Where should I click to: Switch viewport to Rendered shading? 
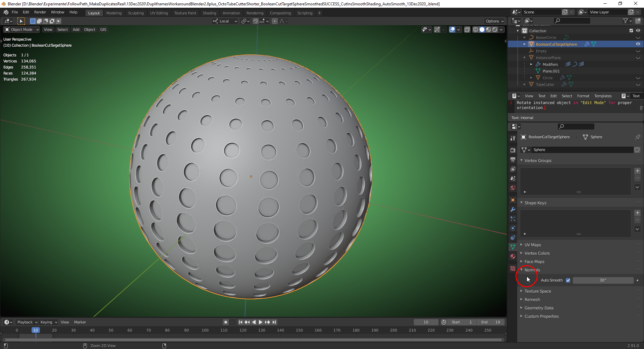[495, 30]
